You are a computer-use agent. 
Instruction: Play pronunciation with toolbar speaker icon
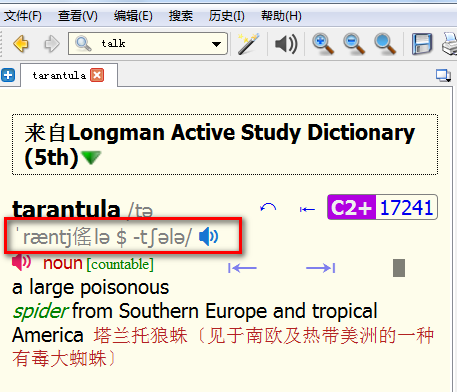point(286,44)
